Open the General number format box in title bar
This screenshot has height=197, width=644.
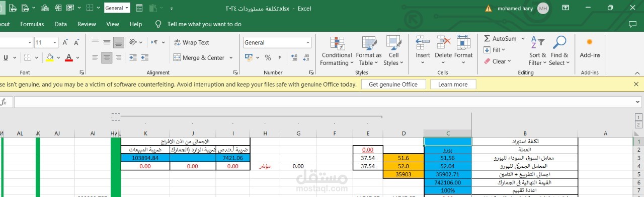[x=117, y=8]
